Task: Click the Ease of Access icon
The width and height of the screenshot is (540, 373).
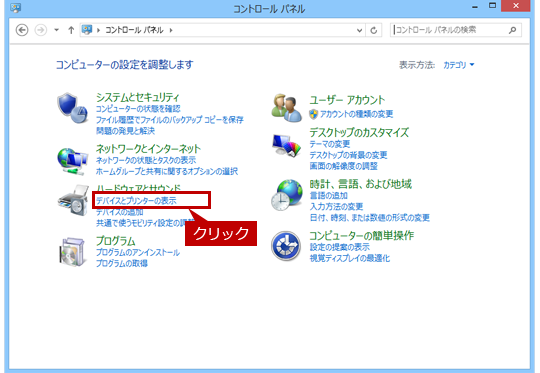Action: click(x=286, y=246)
